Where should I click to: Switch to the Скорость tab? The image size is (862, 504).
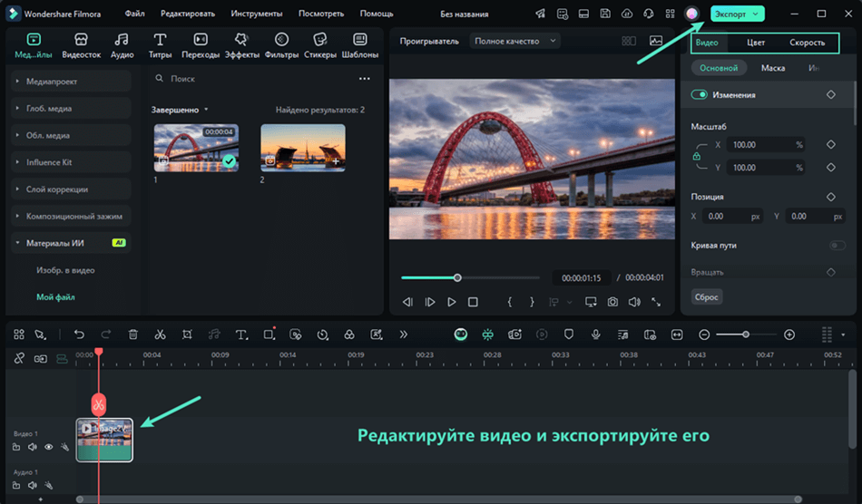click(807, 43)
